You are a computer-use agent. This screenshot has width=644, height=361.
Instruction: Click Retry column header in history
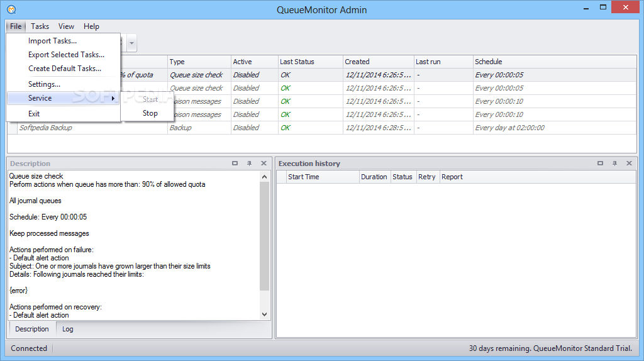coord(428,177)
